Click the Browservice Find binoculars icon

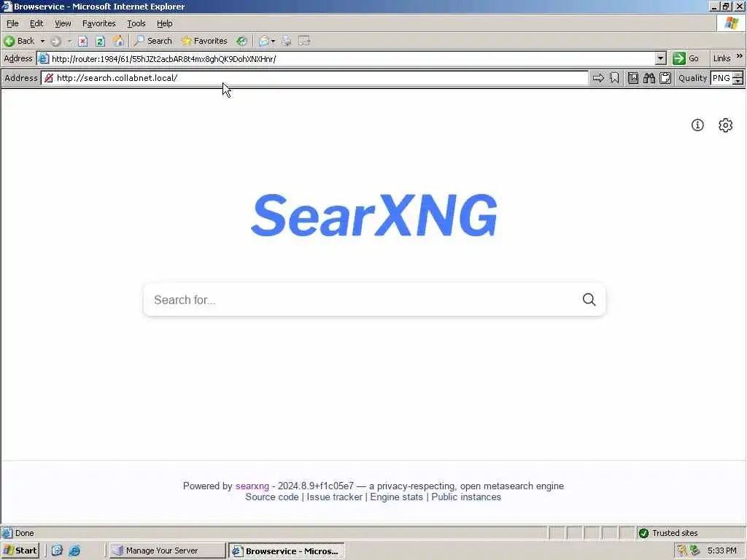pyautogui.click(x=649, y=78)
